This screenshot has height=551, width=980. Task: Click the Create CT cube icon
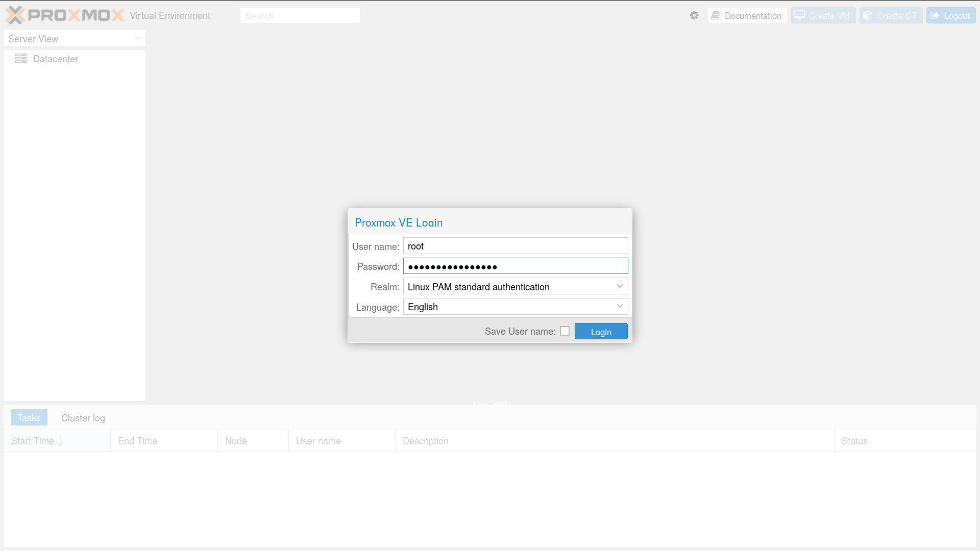(x=868, y=15)
